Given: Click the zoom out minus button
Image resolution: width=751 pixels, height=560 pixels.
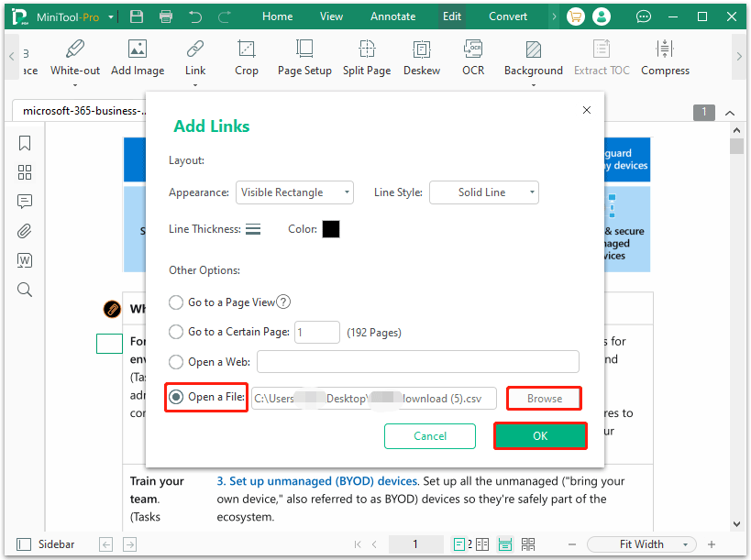Looking at the screenshot, I should click(572, 544).
